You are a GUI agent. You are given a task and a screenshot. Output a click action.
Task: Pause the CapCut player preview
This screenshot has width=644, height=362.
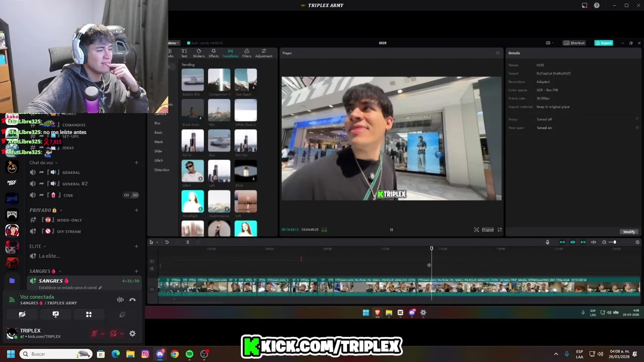click(x=391, y=230)
